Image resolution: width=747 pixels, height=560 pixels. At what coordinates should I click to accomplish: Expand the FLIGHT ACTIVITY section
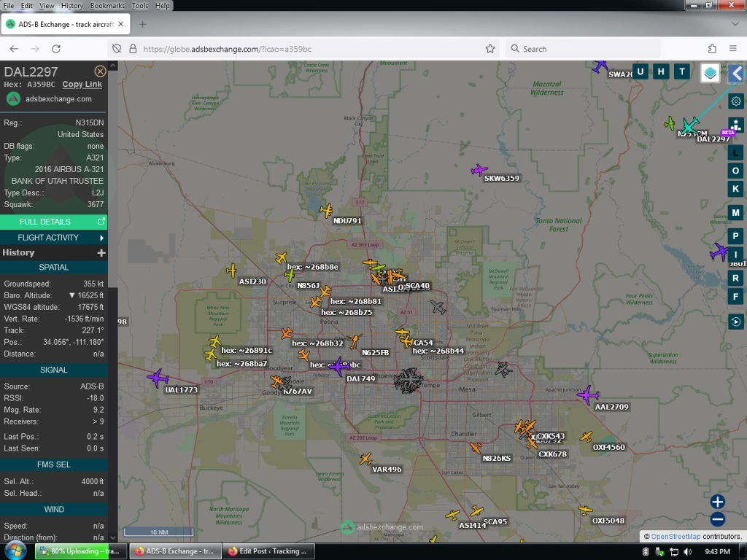coord(53,237)
